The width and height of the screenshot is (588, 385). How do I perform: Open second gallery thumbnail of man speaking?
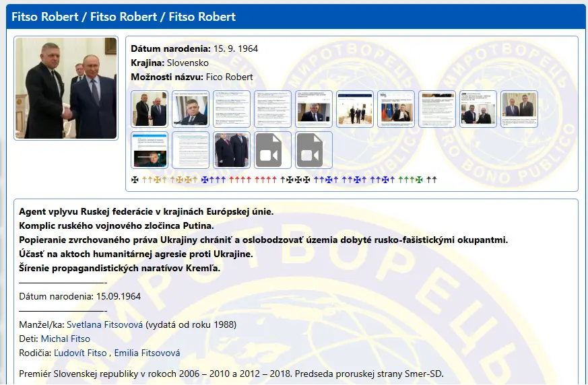(191, 109)
